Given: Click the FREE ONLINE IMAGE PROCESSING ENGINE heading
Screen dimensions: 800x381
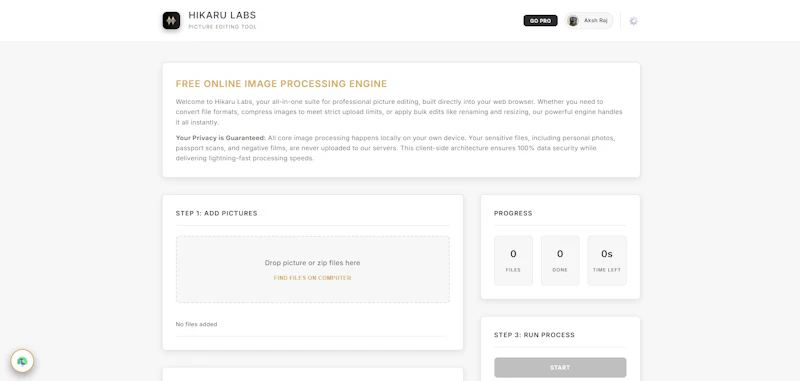Looking at the screenshot, I should click(x=281, y=84).
